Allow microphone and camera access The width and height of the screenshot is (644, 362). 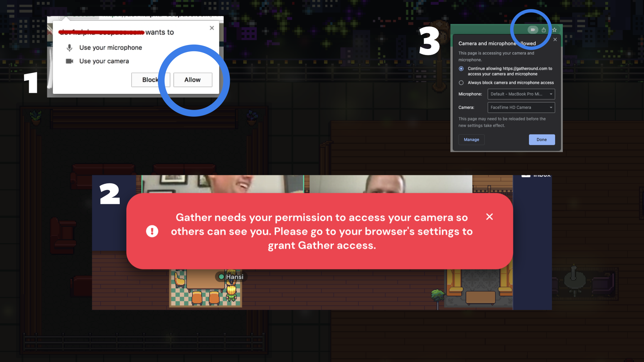(193, 80)
